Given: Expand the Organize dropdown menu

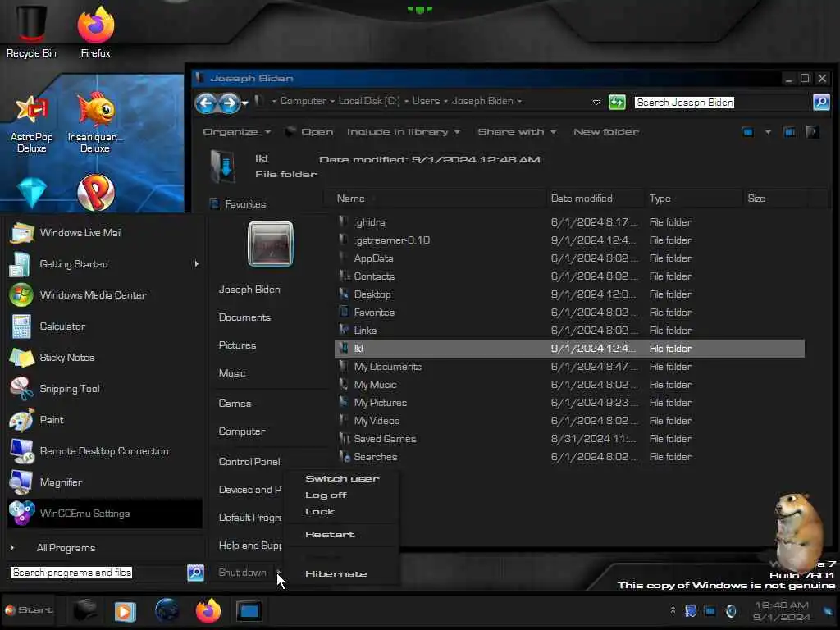Looking at the screenshot, I should (237, 132).
